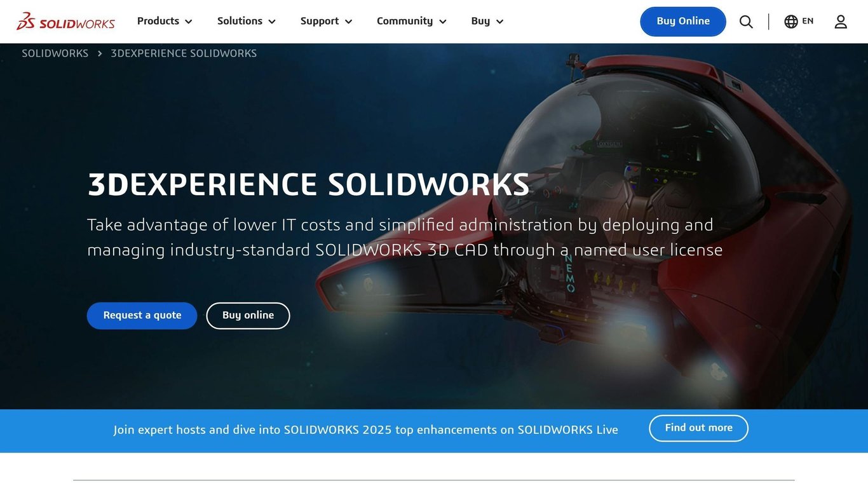Click the blue Buy Online button
This screenshot has width=868, height=488.
tap(683, 22)
